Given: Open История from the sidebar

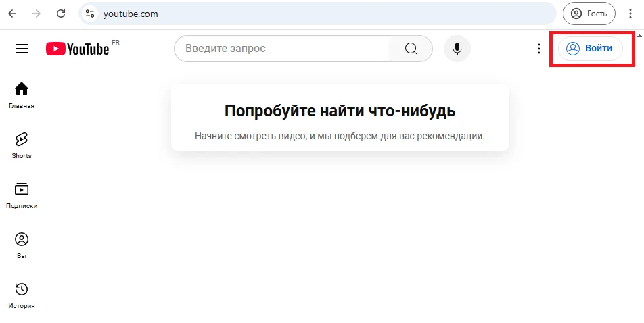Looking at the screenshot, I should 22,295.
